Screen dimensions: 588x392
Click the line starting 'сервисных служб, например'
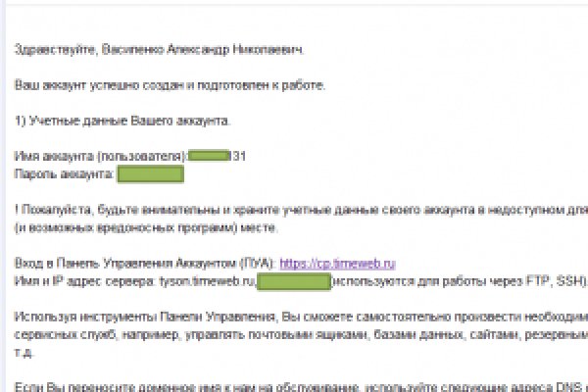click(301, 334)
